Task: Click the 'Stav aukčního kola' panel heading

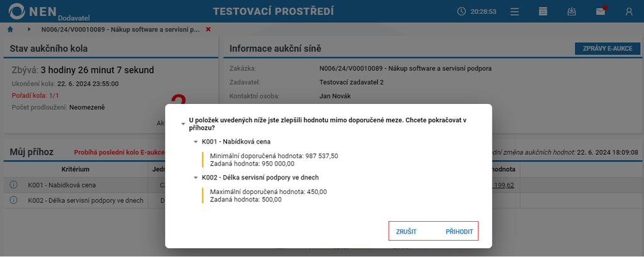Action: [x=48, y=49]
